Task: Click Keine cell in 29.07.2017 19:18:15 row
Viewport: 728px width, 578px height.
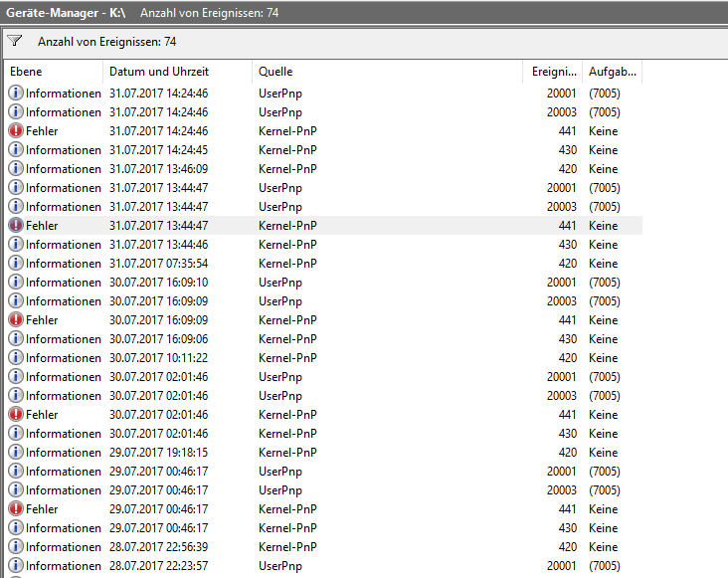Action: (603, 453)
